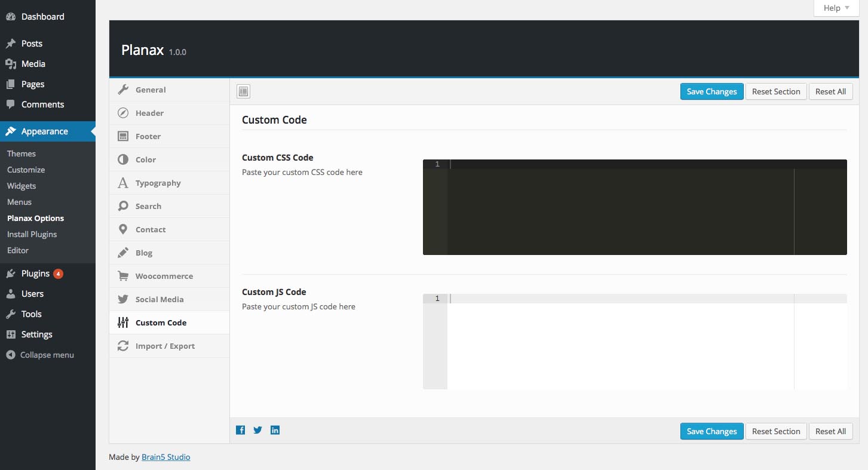Switch to the Typography options tab
The width and height of the screenshot is (868, 470).
click(x=158, y=183)
